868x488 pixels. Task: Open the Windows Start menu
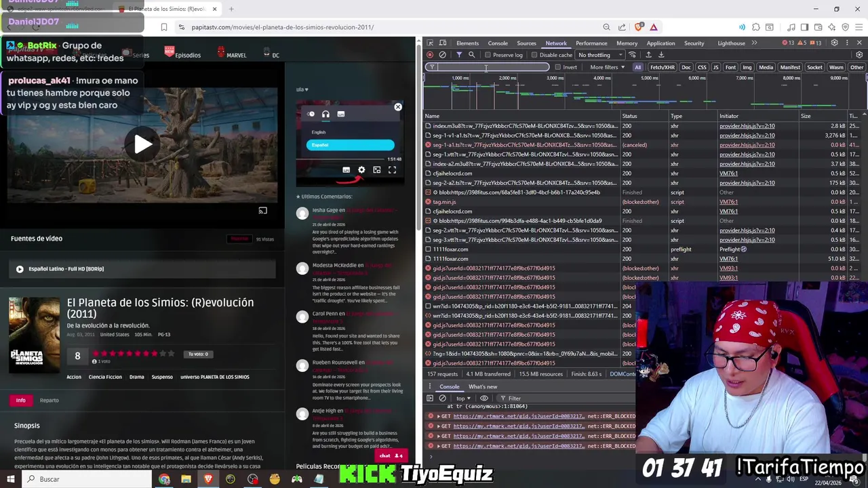[x=10, y=479]
